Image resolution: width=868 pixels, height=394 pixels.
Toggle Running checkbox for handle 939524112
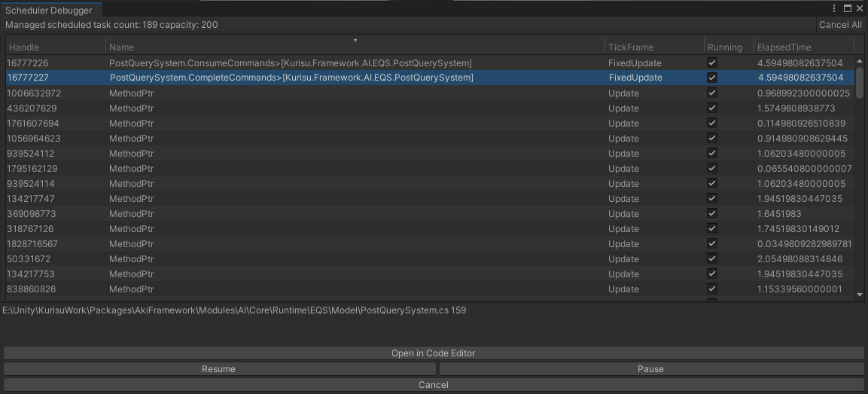[x=712, y=153]
